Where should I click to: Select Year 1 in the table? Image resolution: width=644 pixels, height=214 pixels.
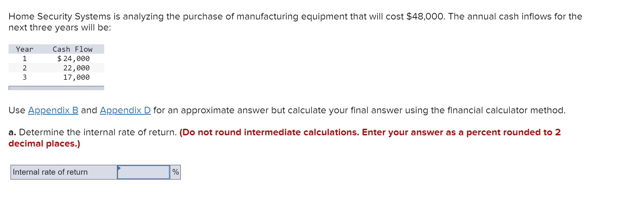click(x=24, y=58)
